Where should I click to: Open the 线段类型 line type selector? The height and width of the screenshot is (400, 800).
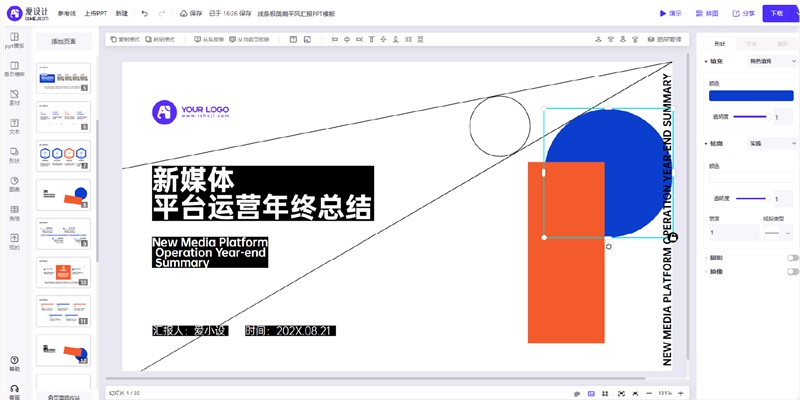777,232
